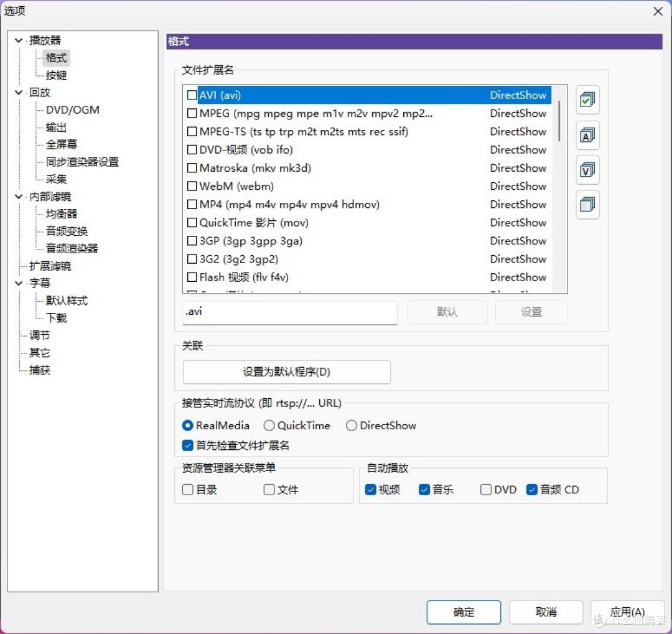Confirm with the 确定 button
The height and width of the screenshot is (634, 672).
tap(464, 612)
